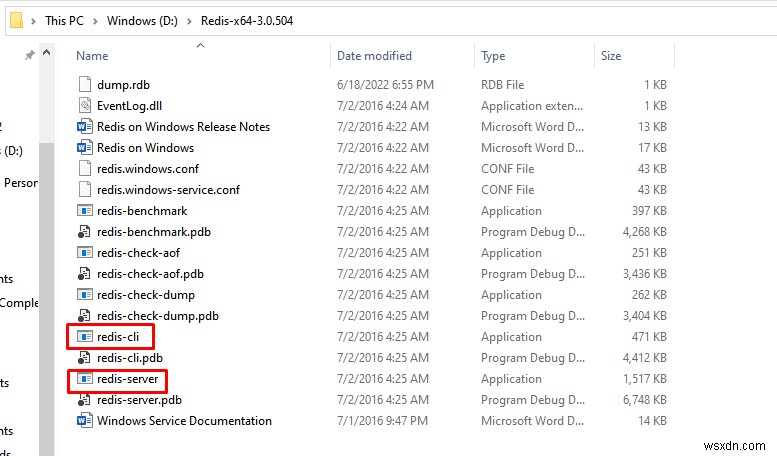Click the '6/18/2022 6:55 PM' date cell
777x456 pixels.
coord(385,85)
